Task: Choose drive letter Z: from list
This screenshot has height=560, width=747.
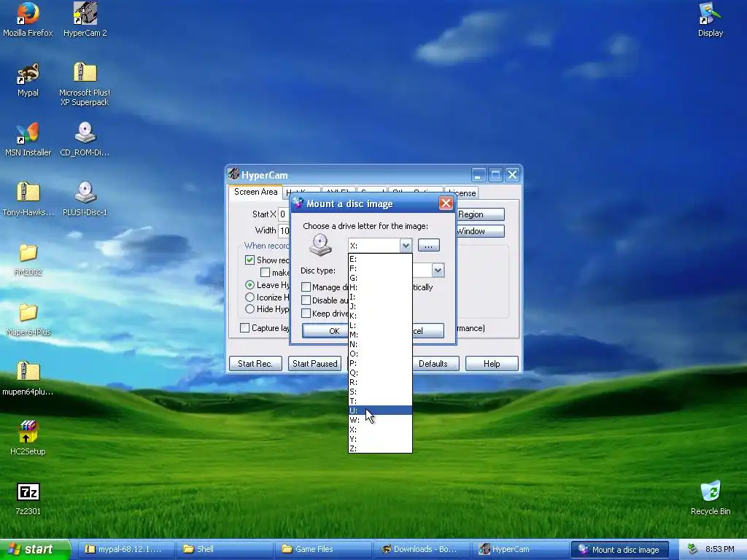Action: click(380, 448)
